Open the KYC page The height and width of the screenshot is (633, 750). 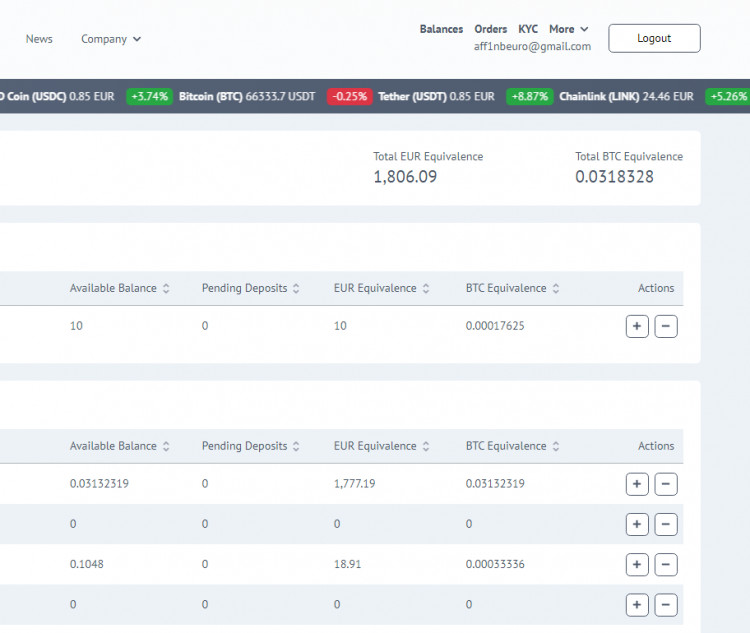click(528, 29)
